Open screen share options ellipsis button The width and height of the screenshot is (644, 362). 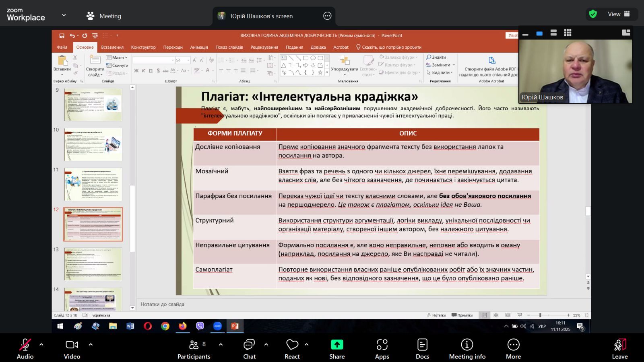click(x=327, y=16)
